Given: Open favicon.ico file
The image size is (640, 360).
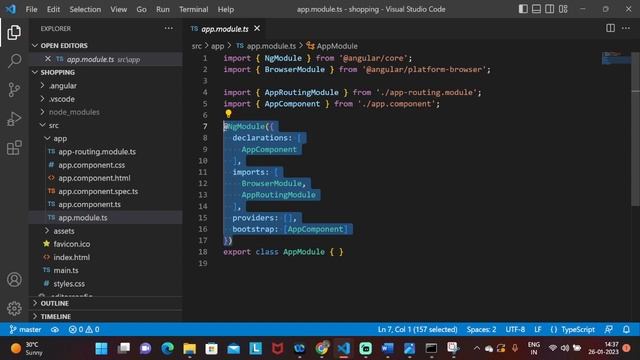Looking at the screenshot, I should [x=72, y=244].
